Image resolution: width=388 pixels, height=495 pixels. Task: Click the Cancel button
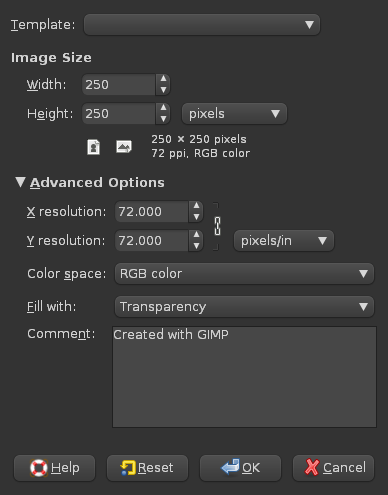click(x=333, y=468)
